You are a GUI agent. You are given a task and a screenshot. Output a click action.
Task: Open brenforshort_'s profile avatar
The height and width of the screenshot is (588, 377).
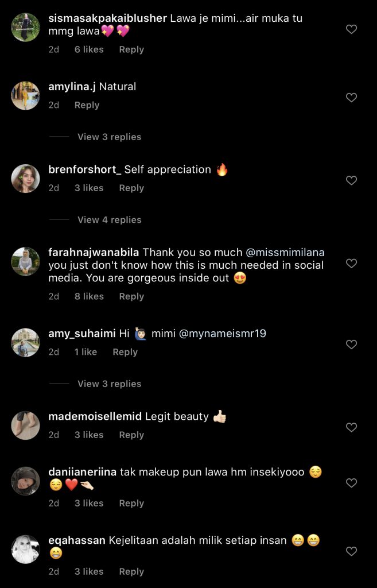[25, 179]
